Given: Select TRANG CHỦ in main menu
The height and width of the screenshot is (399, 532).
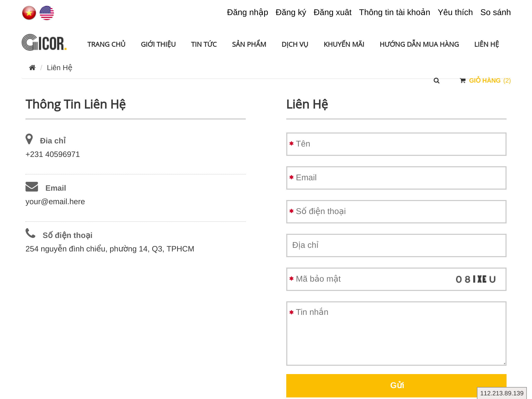Looking at the screenshot, I should pos(106,44).
